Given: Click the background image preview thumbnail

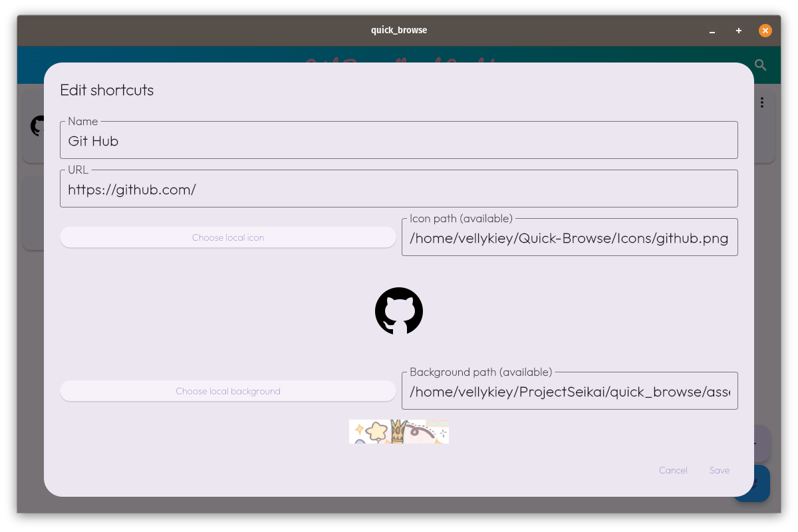Looking at the screenshot, I should point(399,432).
